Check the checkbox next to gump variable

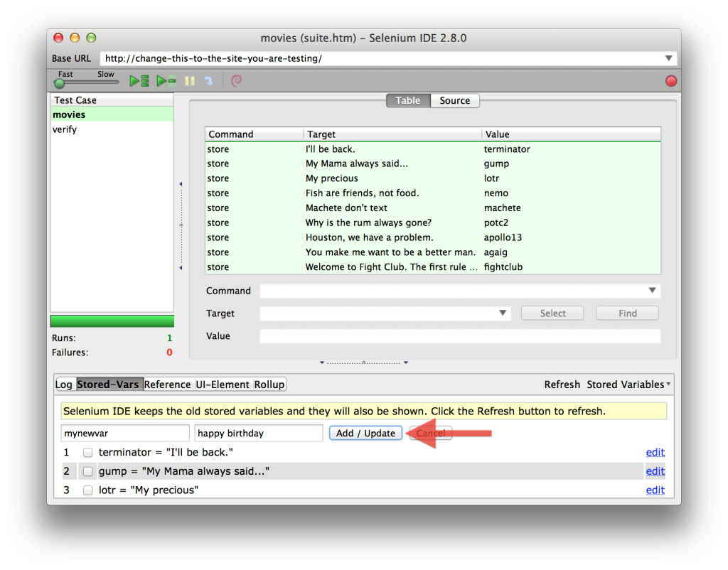tap(87, 471)
